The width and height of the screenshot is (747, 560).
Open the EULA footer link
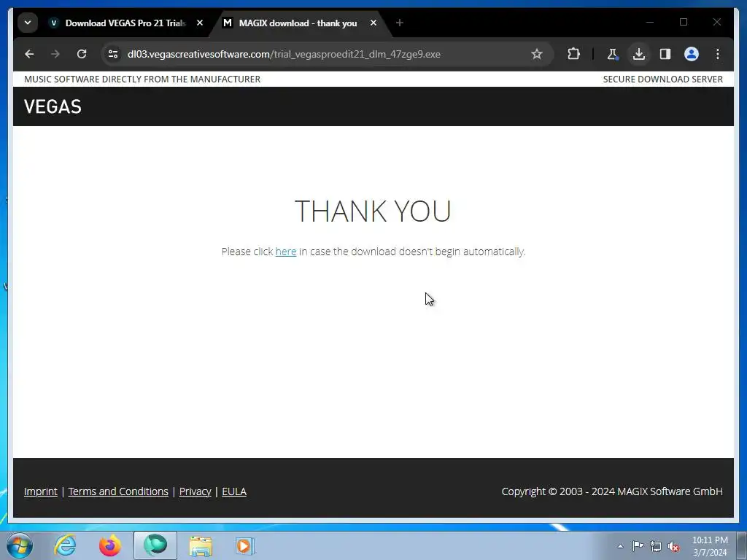pos(234,491)
